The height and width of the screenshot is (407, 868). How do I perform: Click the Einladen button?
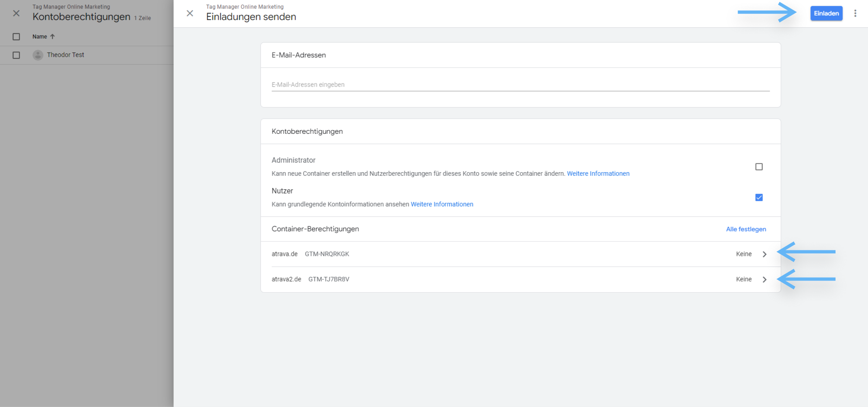[826, 13]
